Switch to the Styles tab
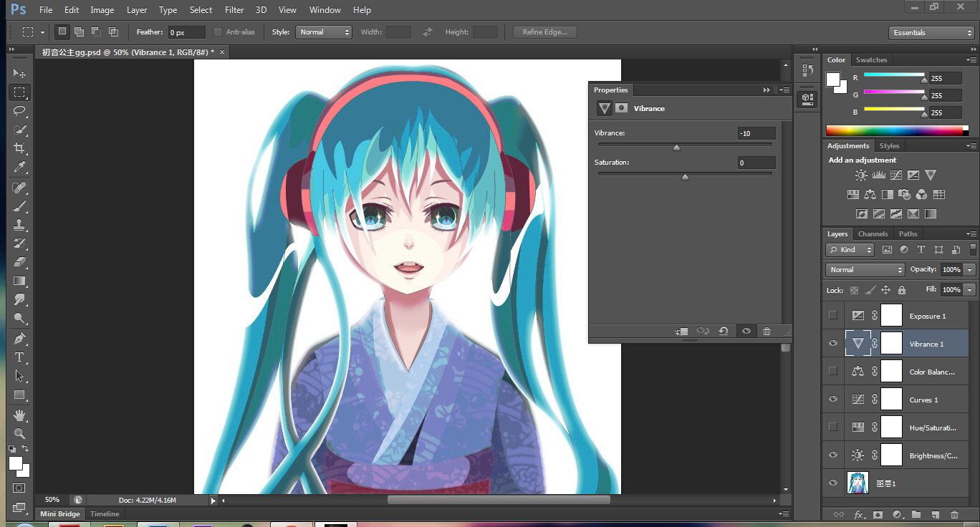The width and height of the screenshot is (980, 527). (x=889, y=146)
